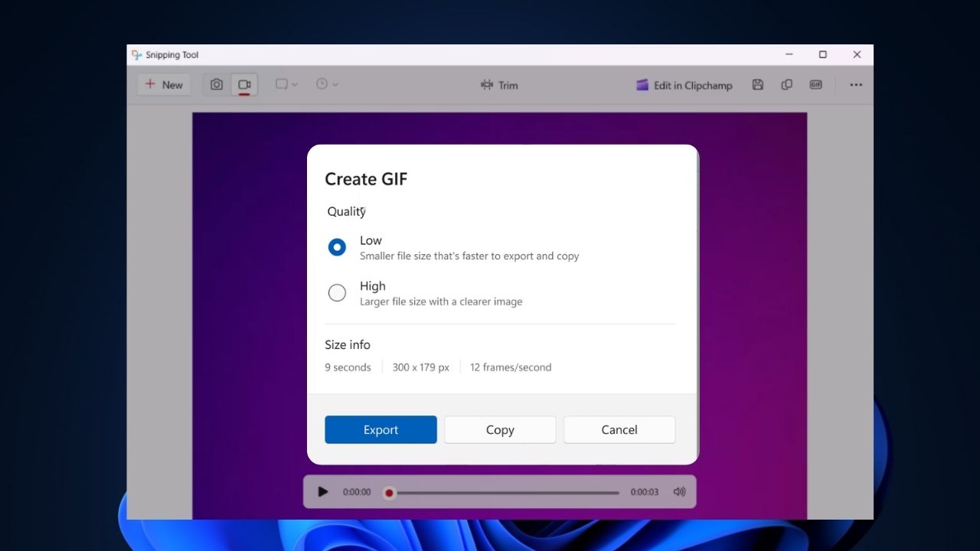Screen dimensions: 980x551
Task: Open the delay timer dropdown
Action: [x=326, y=84]
